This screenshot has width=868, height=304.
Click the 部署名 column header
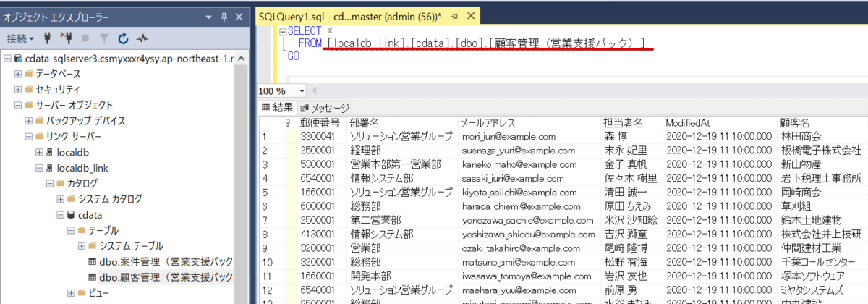coord(401,123)
